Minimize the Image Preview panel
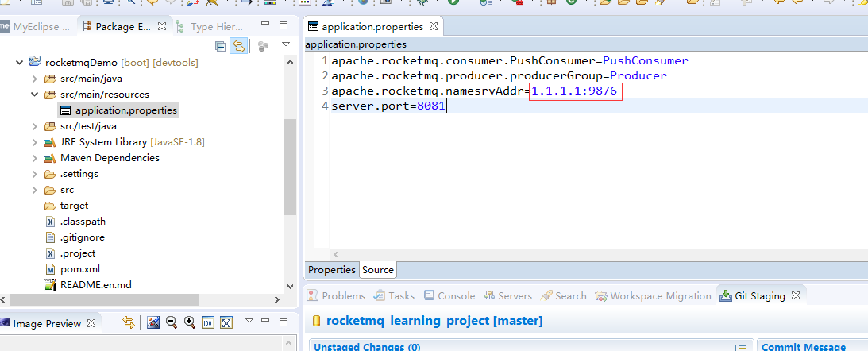The width and height of the screenshot is (868, 351). 266,321
